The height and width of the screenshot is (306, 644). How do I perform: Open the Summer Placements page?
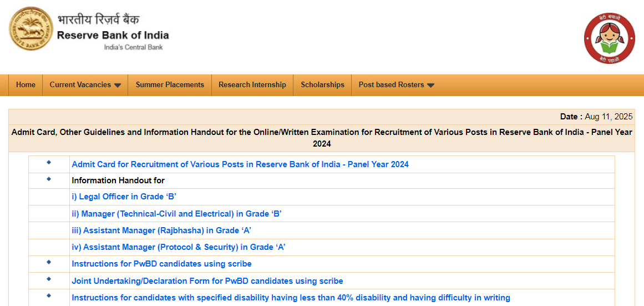coord(170,85)
